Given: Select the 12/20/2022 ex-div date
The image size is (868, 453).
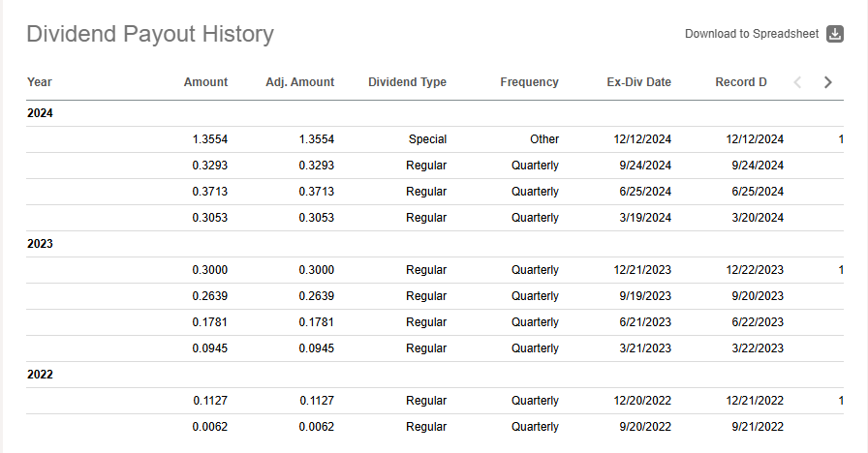Looking at the screenshot, I should click(642, 401).
